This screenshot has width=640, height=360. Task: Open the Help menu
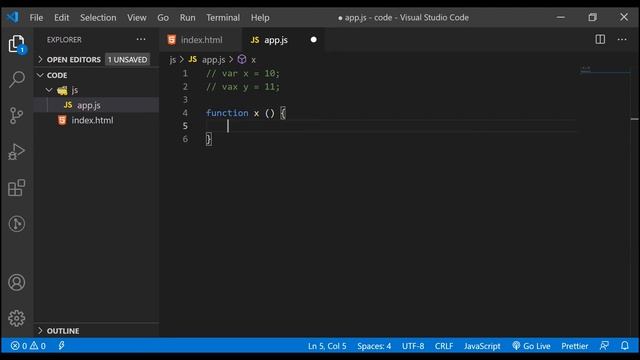(260, 18)
